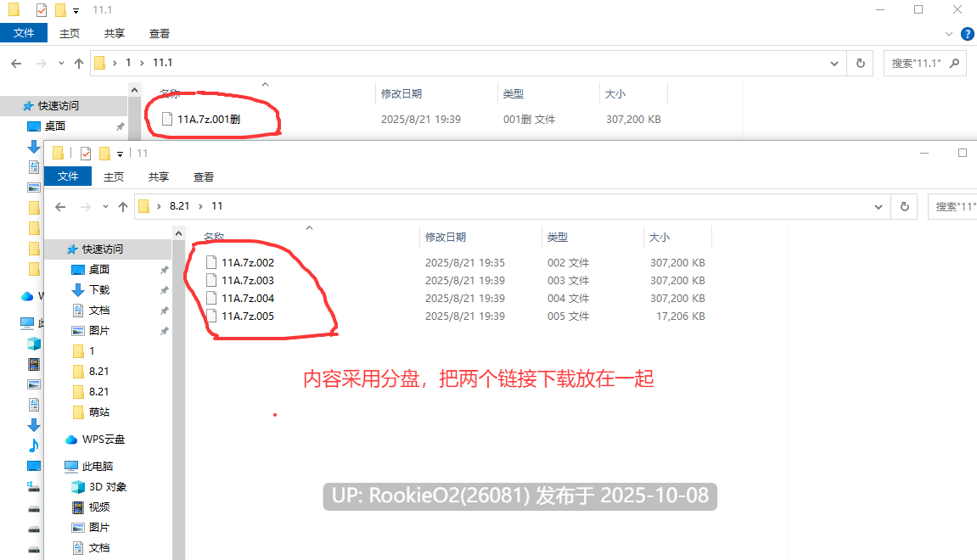Go back in the 11 window

click(x=60, y=207)
